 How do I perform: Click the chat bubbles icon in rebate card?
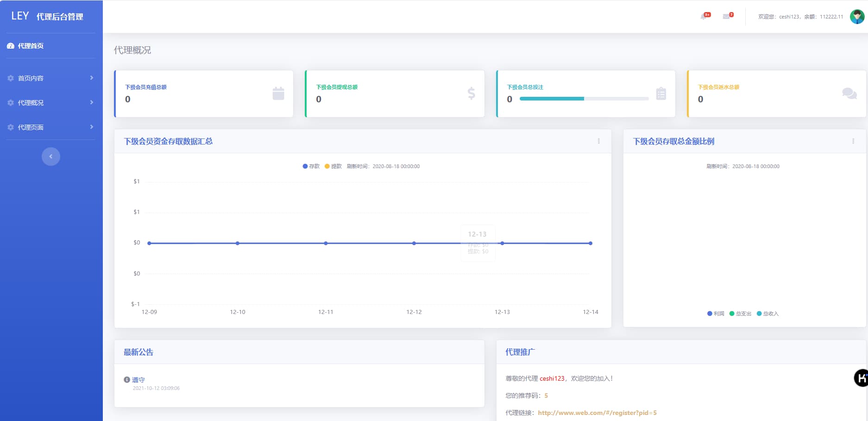point(849,94)
